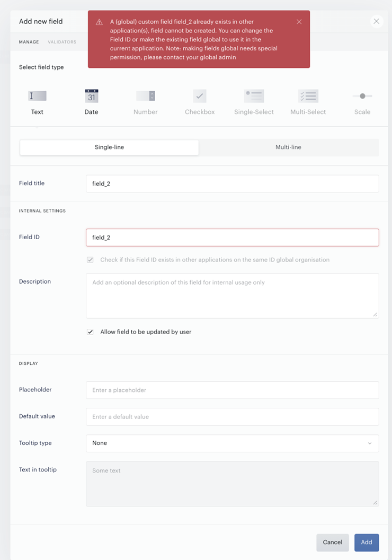Click the 'Select field type' heading
This screenshot has width=392, height=560.
41,67
